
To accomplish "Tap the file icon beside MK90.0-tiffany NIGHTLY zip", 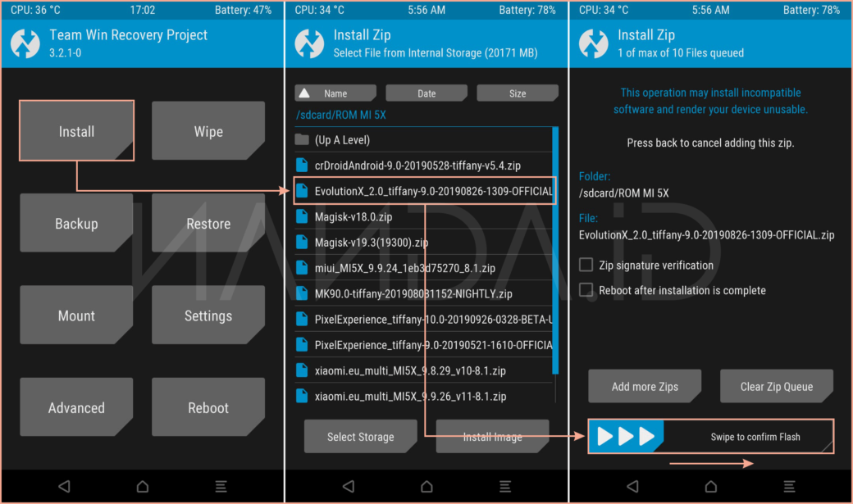I will coord(302,293).
